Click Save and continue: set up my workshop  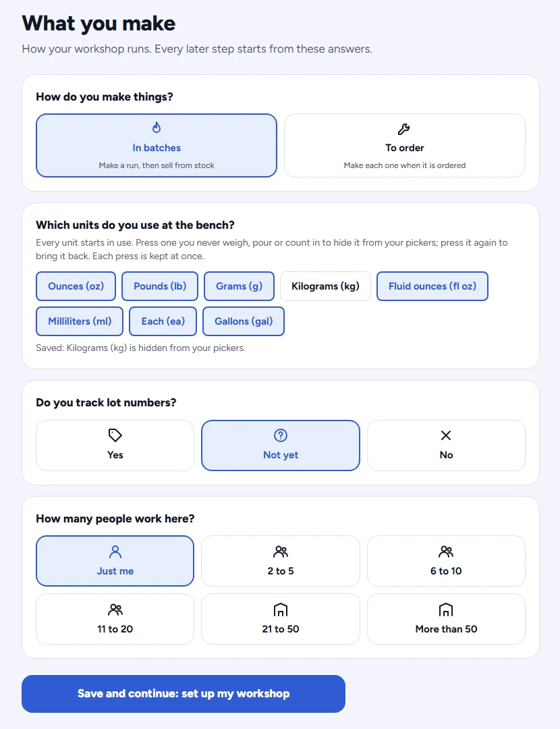[184, 694]
